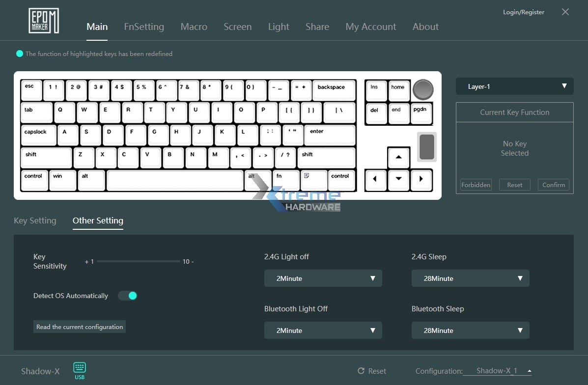This screenshot has height=385, width=588.
Task: Click the menu key beside fn
Action: [x=313, y=180]
